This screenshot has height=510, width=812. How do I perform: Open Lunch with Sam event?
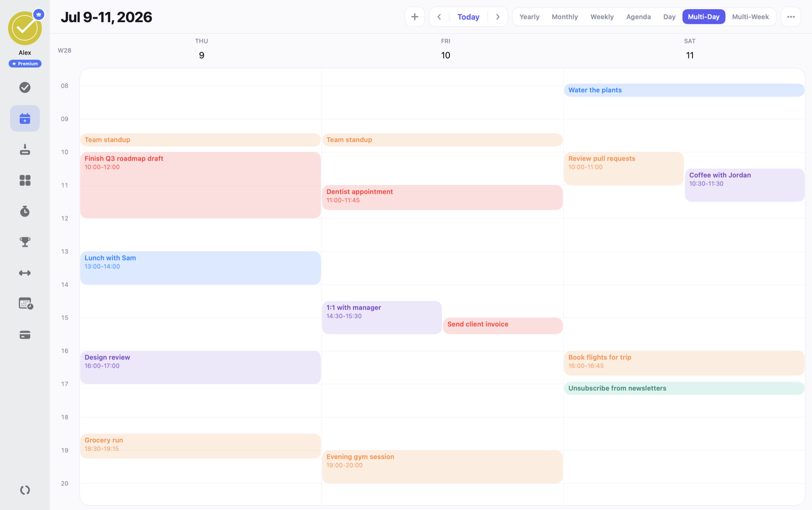click(x=200, y=268)
